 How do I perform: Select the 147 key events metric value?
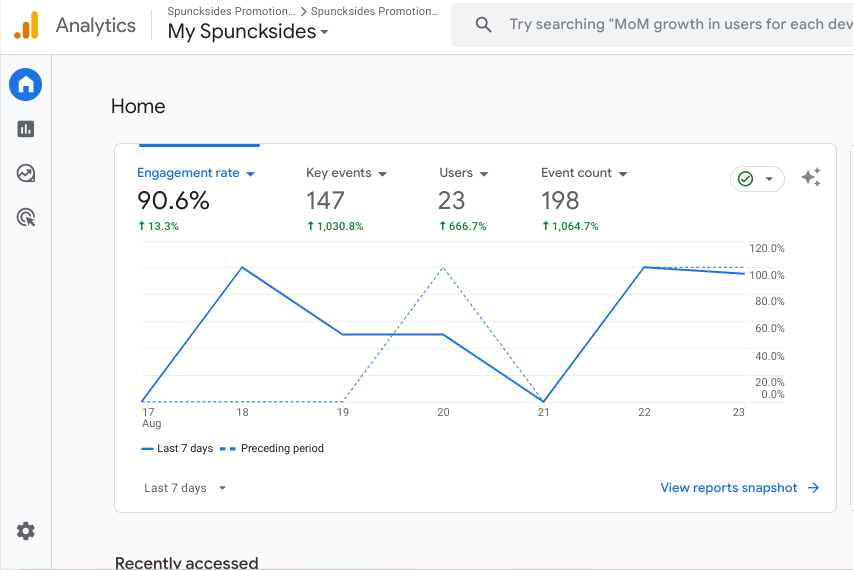point(325,200)
